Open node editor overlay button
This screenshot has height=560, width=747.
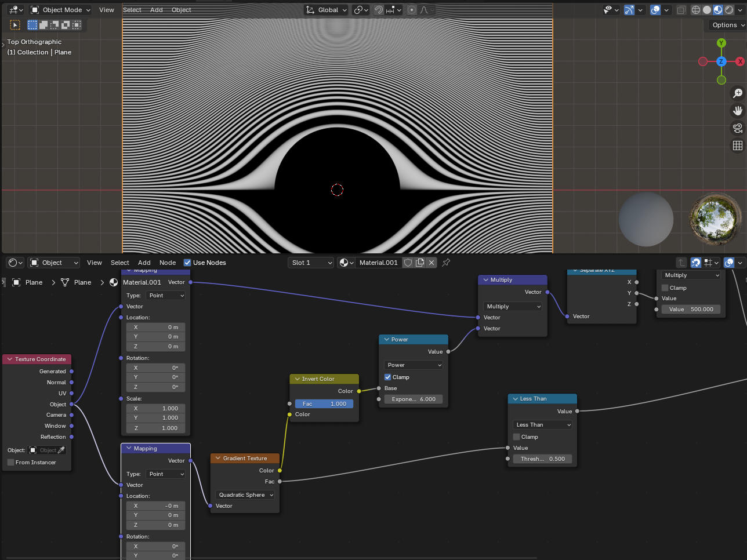point(729,263)
